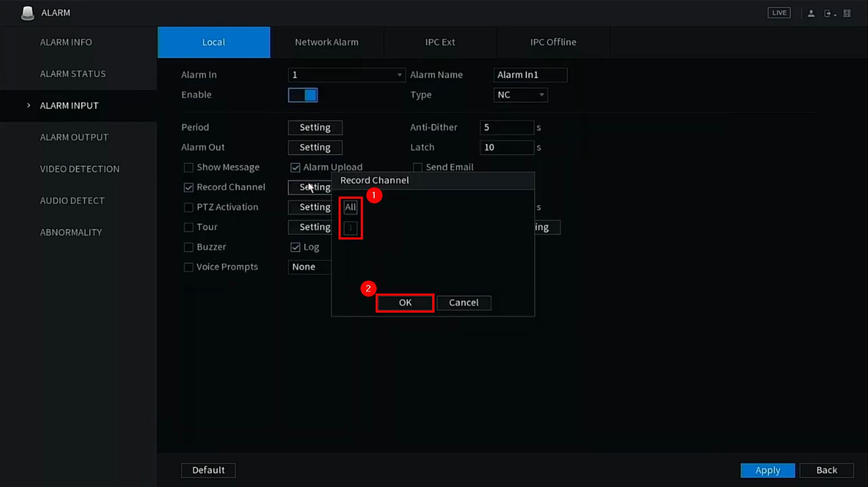
Task: Open ALARM STATUS in the sidebar
Action: (73, 74)
